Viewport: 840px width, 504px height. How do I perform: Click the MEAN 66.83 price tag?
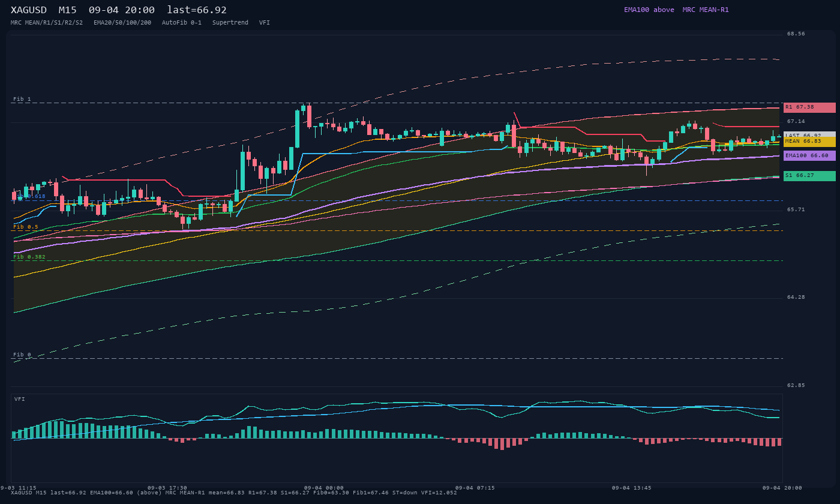(x=809, y=142)
